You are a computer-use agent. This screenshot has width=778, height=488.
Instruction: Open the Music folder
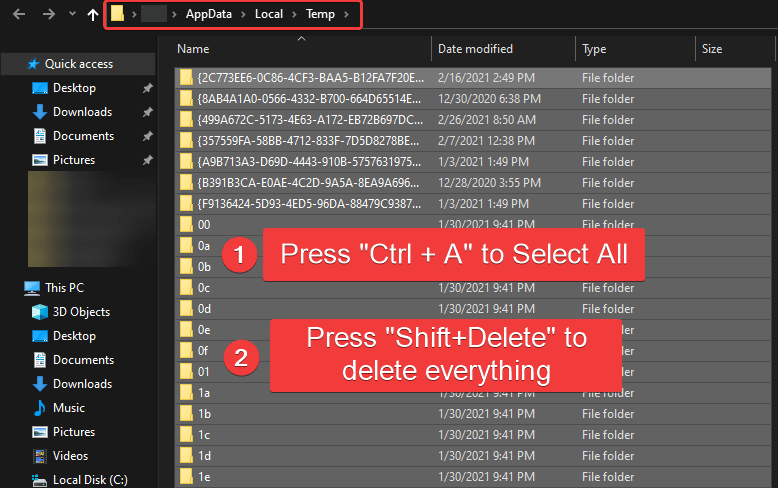point(69,408)
